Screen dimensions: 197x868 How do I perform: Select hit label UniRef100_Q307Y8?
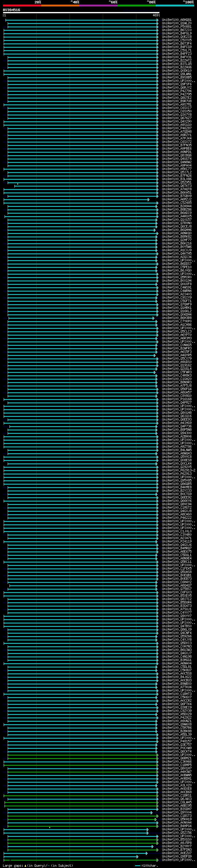[176, 115]
